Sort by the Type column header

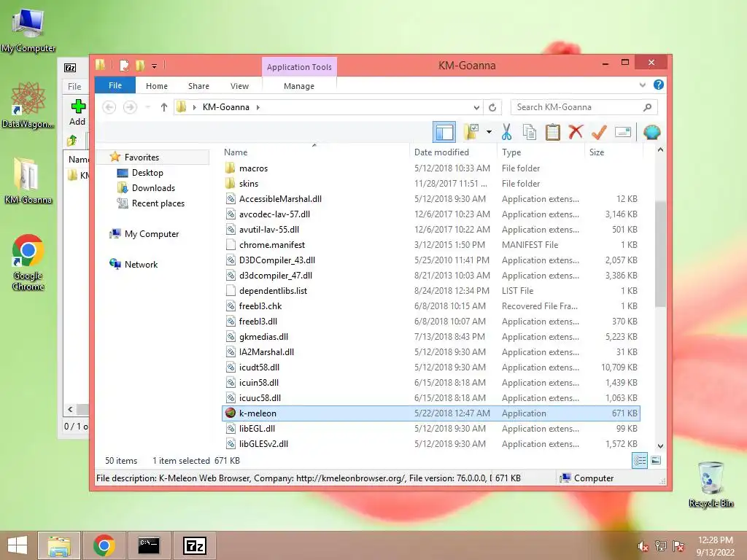tap(541, 152)
